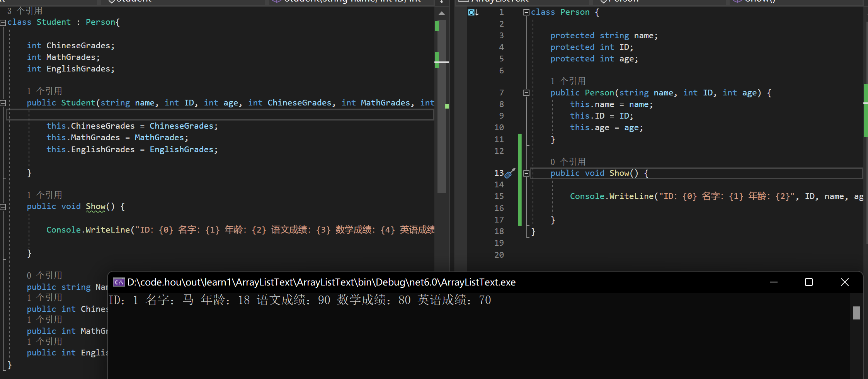Minimize the ArrayListText.exe console window

point(774,282)
